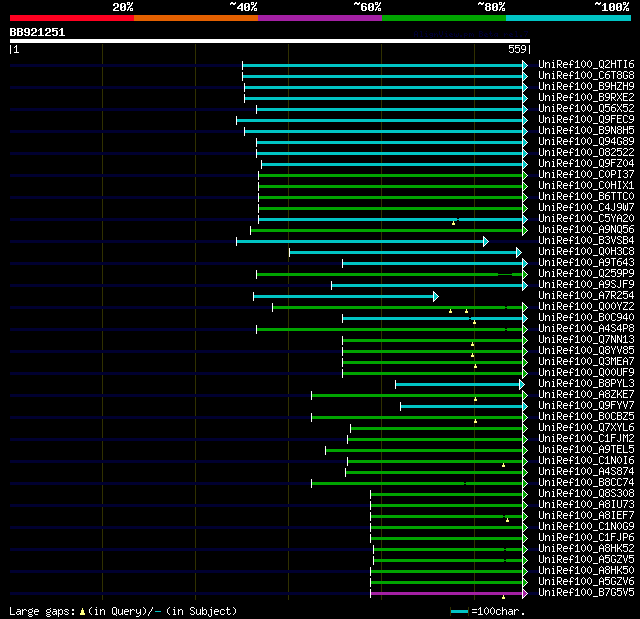
Task: Select the UniRef100_A8HK50 entry
Action: [586, 571]
